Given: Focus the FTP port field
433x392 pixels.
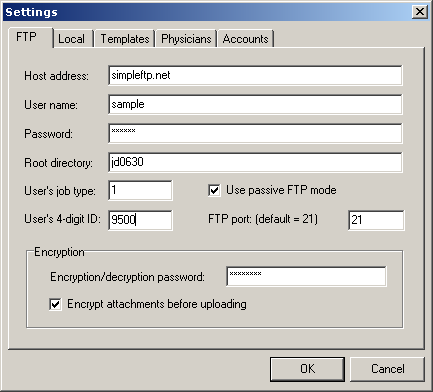Looking at the screenshot, I should click(x=376, y=220).
